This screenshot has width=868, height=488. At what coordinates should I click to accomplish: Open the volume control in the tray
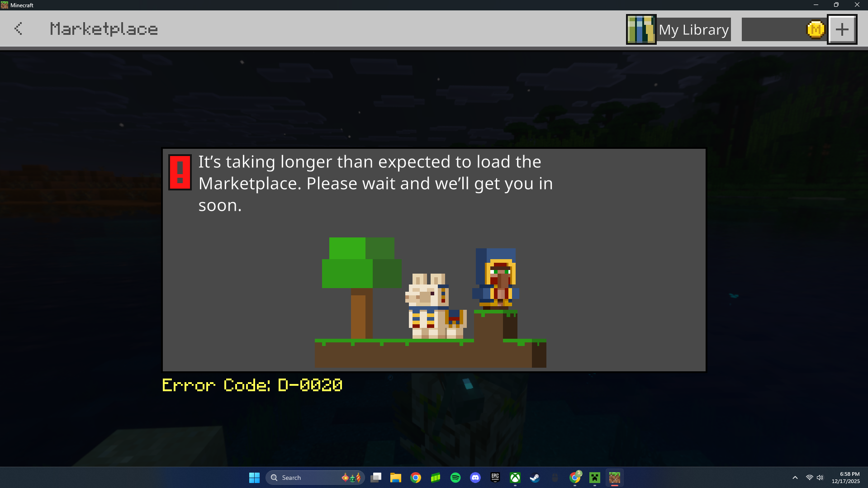click(820, 478)
